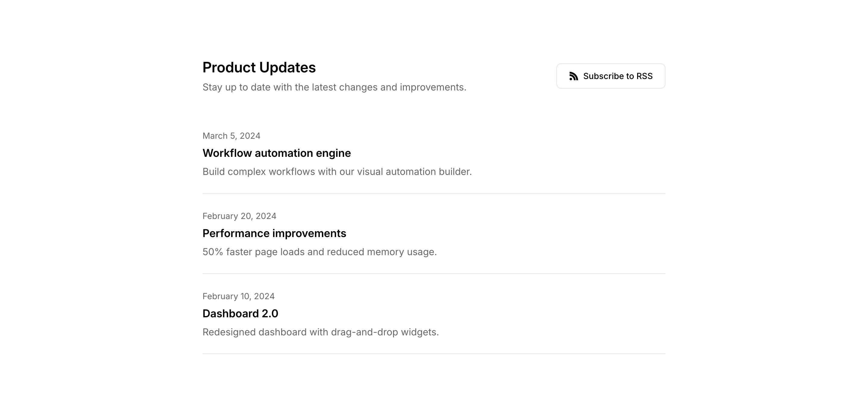Click the page subtitle about latest changes
The width and height of the screenshot is (868, 412).
coord(334,87)
